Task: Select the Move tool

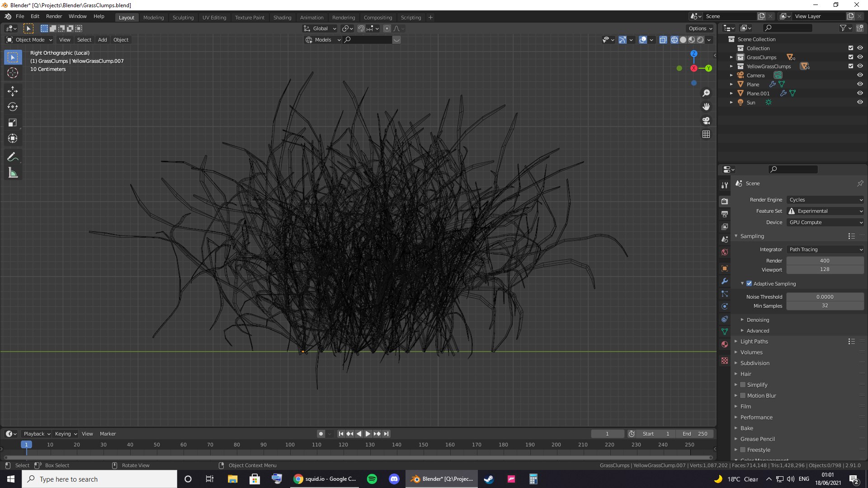Action: 13,91
